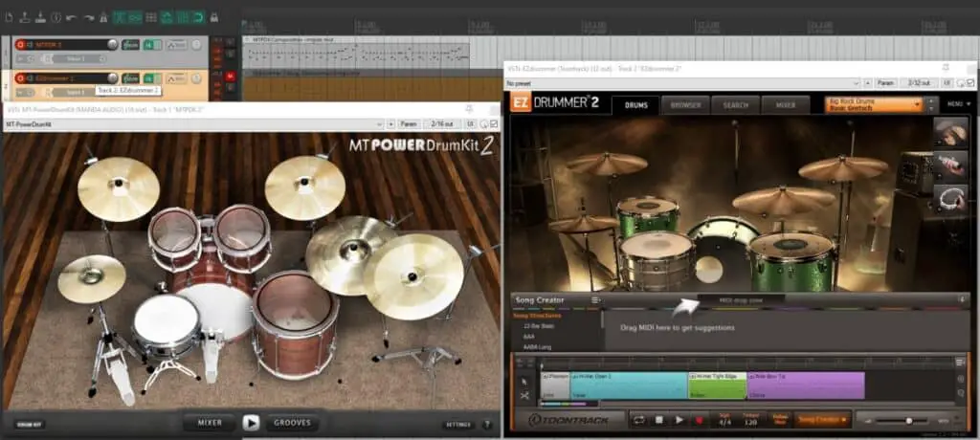This screenshot has width=980, height=440.
Task: Toggle item grouping button in REAPER toolbar
Action: pos(134,17)
